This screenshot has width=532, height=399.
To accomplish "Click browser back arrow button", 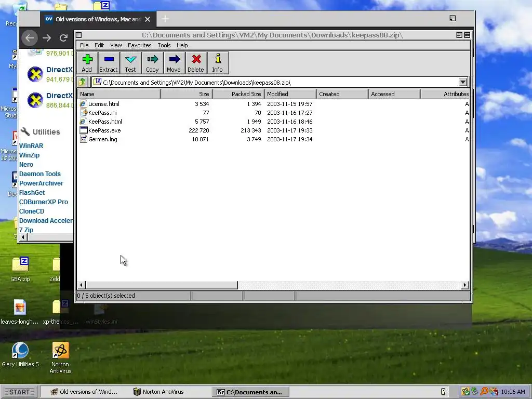I will point(30,37).
